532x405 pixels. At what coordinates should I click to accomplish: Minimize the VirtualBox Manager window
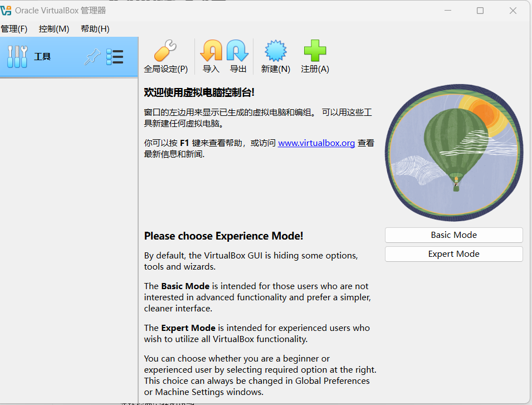coord(448,11)
